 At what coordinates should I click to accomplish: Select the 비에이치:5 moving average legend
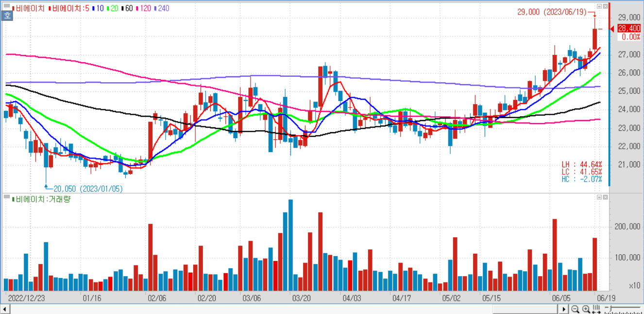coord(68,8)
